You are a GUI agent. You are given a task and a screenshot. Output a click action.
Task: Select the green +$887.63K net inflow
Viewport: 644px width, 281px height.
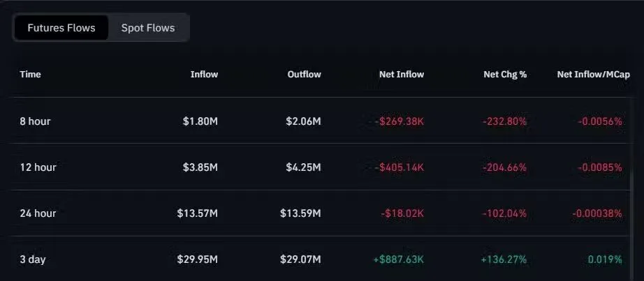[398, 259]
